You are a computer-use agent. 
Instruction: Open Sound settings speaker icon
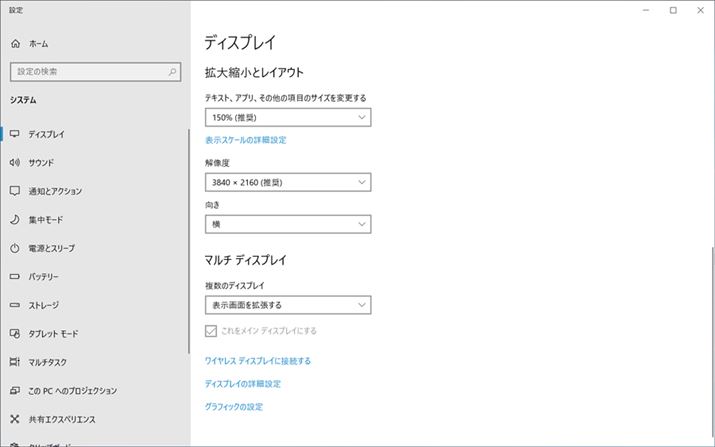click(x=15, y=162)
